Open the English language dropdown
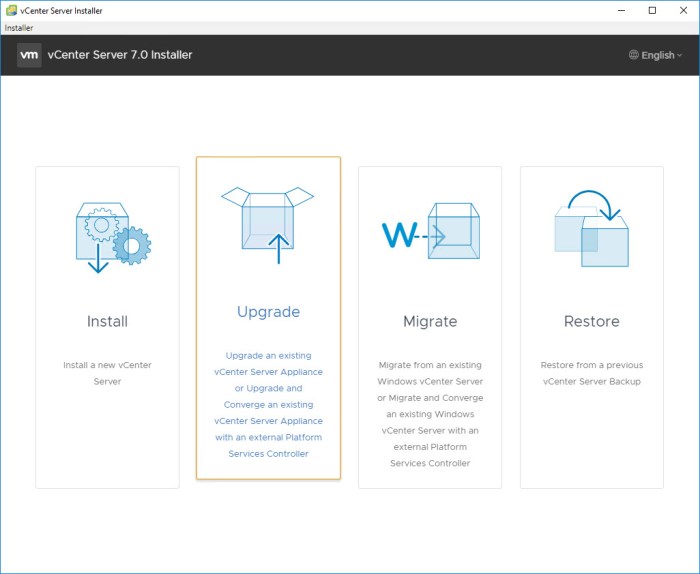Screen dimensions: 700x574 coord(656,55)
